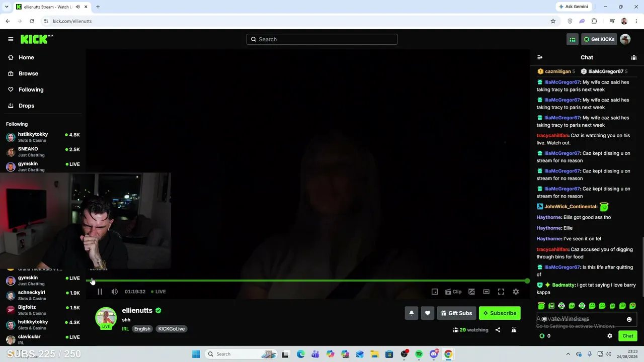The width and height of the screenshot is (644, 362).
Task: Toggle chat overlay icon left of theatre mode
Action: coord(471,292)
